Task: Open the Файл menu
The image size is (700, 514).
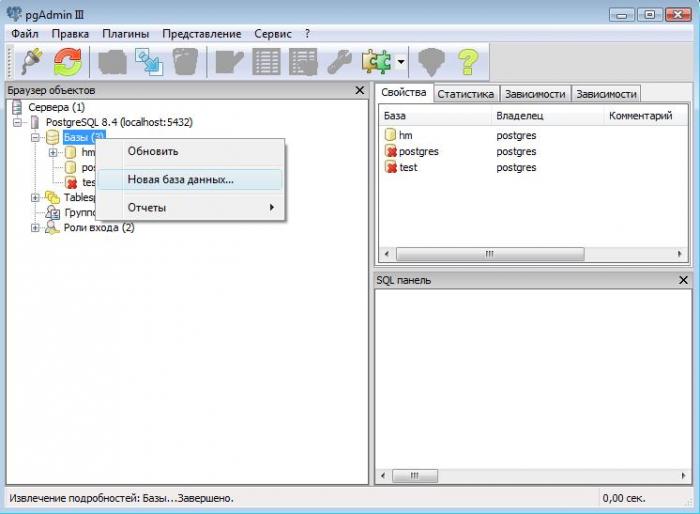Action: (x=25, y=34)
